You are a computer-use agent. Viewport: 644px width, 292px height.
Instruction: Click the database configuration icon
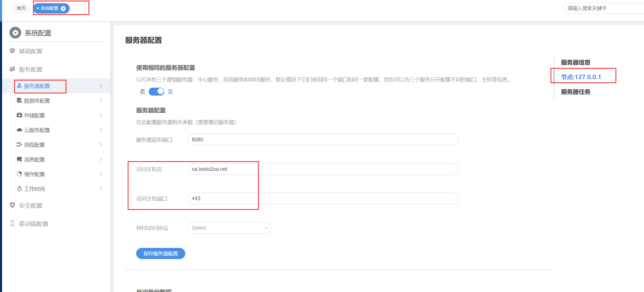(x=19, y=101)
